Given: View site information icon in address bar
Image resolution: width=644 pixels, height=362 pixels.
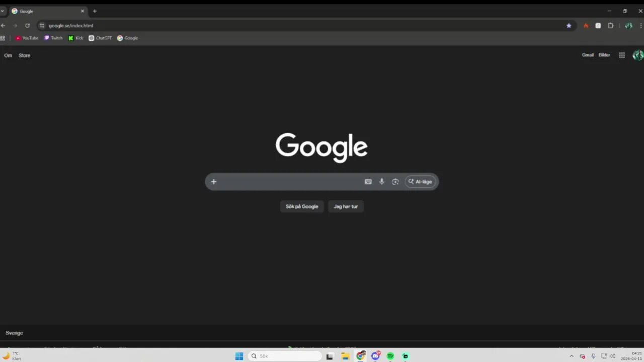Looking at the screenshot, I should tap(42, 26).
